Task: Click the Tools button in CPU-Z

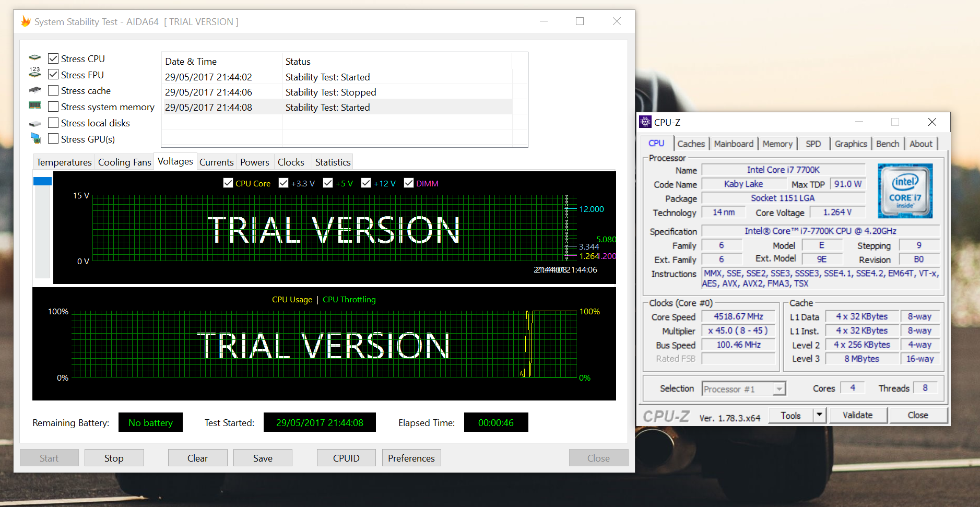Action: [x=791, y=415]
